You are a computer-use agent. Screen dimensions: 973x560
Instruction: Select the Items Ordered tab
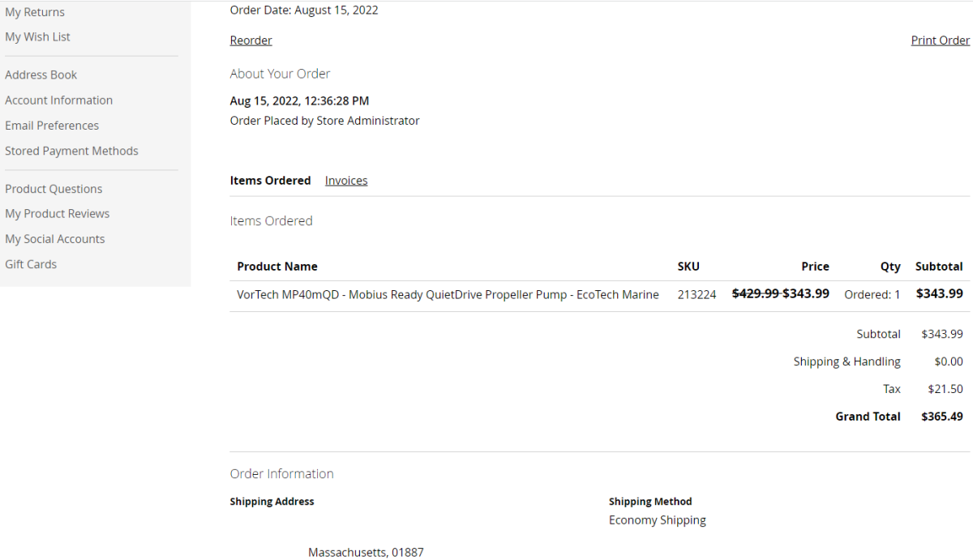[x=270, y=181]
